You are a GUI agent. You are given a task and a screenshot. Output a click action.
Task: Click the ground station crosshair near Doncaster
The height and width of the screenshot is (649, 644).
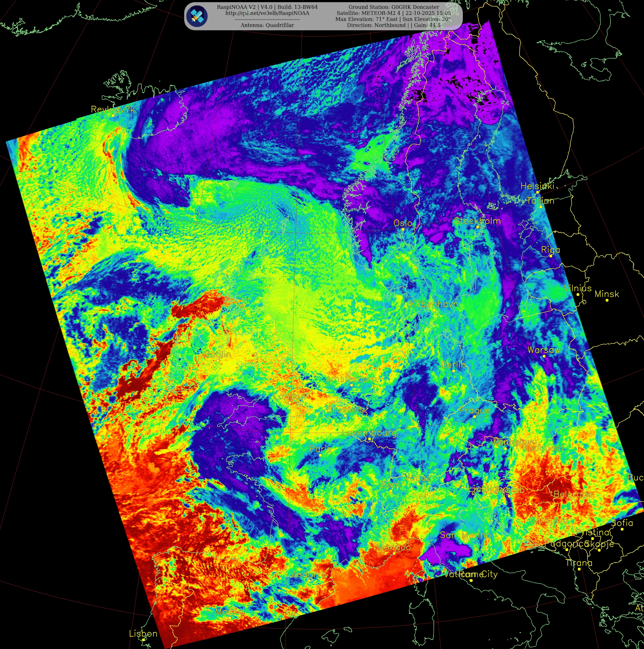click(x=282, y=361)
